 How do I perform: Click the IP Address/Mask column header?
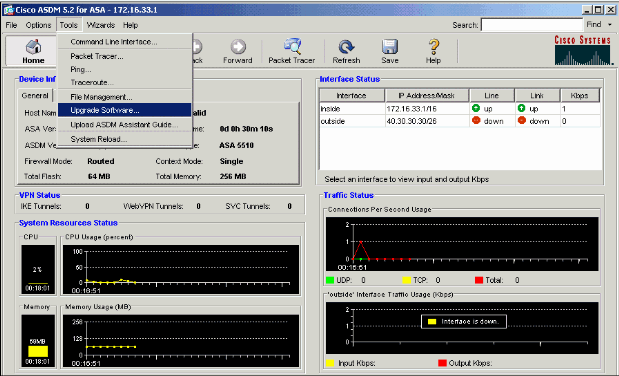[427, 96]
